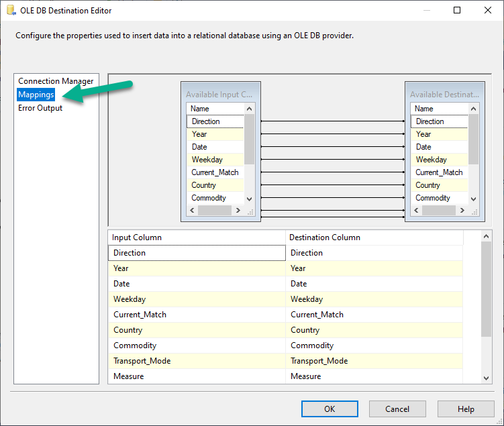Click left arrow in Available Destination Columns scrollbar

(416, 211)
